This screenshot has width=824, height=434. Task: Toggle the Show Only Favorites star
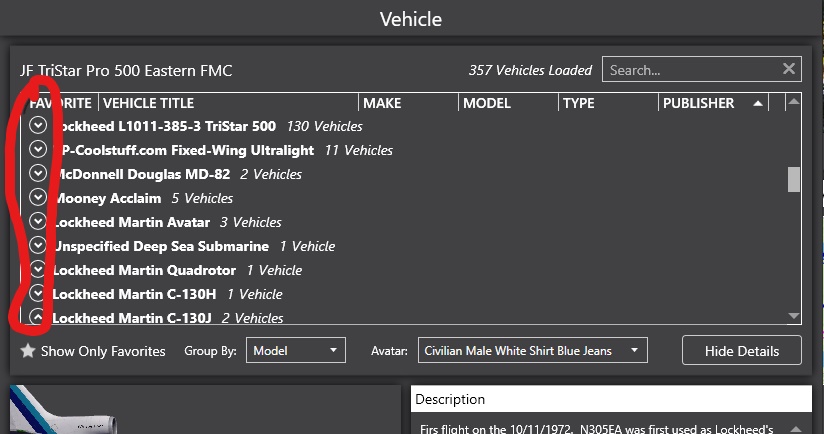click(x=28, y=350)
